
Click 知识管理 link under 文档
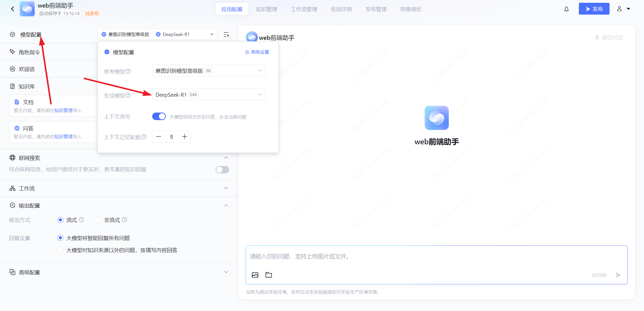tap(63, 110)
